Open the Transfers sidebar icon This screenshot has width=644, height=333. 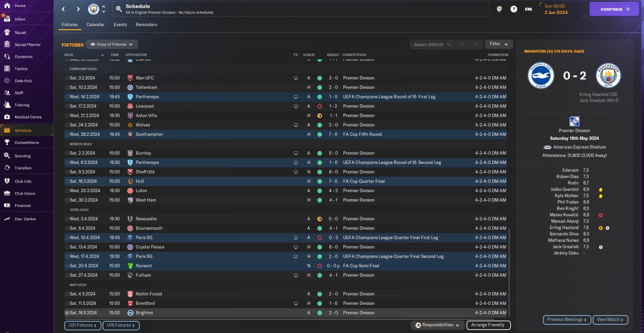coord(7,168)
